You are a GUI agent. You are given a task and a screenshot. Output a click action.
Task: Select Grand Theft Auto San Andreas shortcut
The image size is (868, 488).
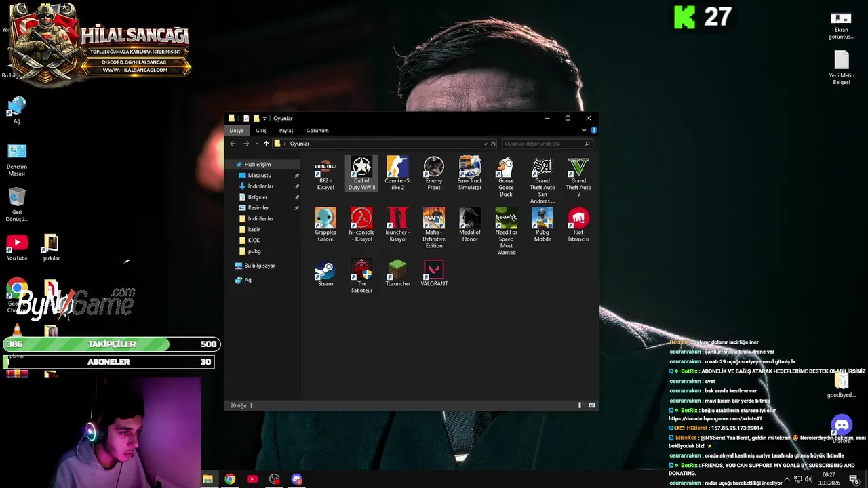pos(542,180)
